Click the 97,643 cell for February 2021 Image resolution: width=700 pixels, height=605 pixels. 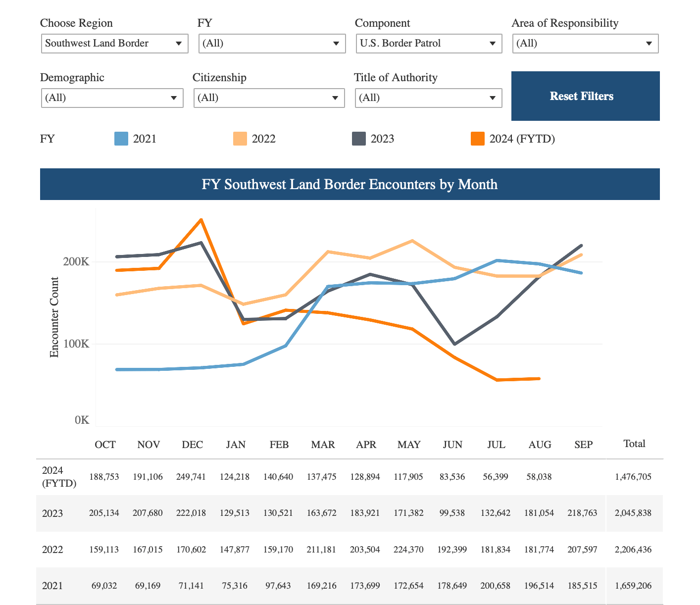click(x=278, y=586)
